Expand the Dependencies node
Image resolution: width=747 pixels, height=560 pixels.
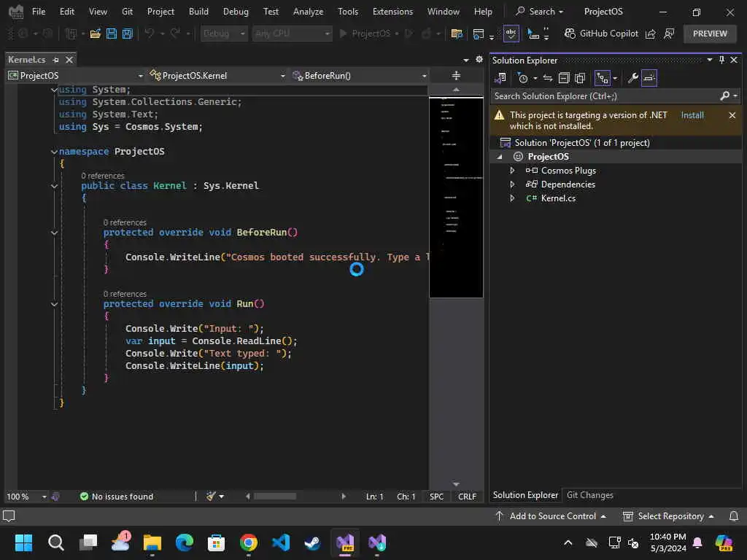coord(512,184)
